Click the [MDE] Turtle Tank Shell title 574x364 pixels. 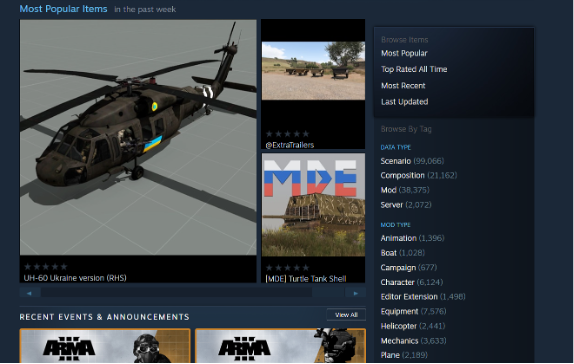pyautogui.click(x=306, y=279)
